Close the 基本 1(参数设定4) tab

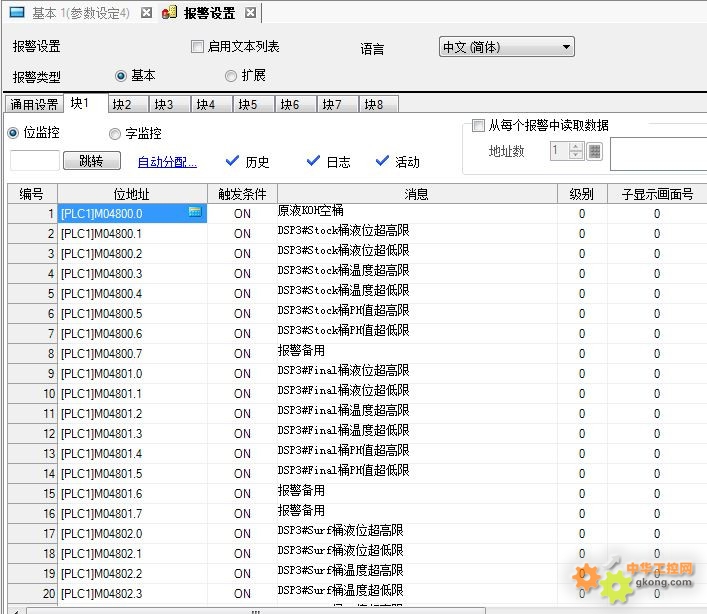click(146, 13)
